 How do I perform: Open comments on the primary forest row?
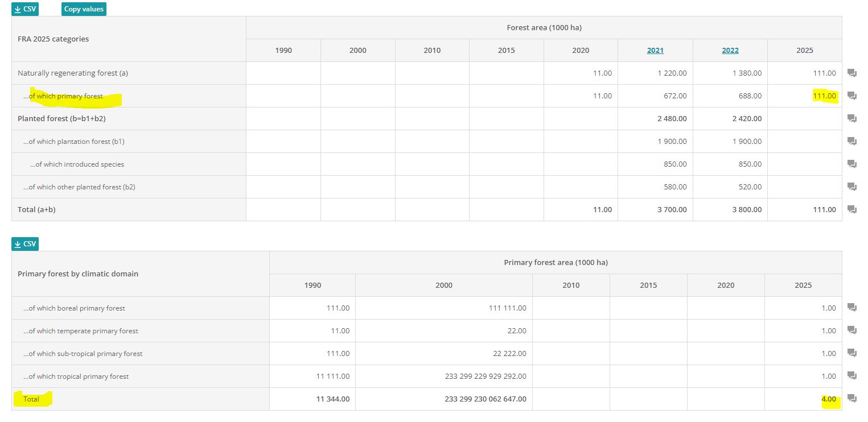pos(851,96)
